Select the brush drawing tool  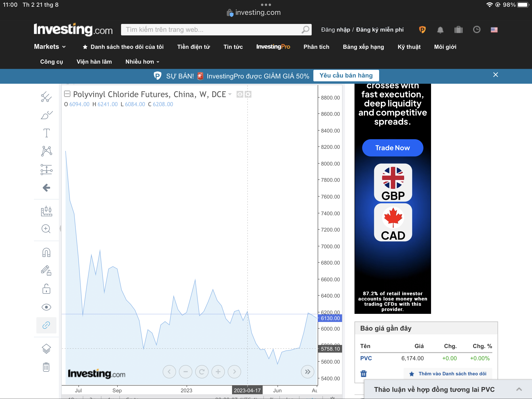coord(46,115)
